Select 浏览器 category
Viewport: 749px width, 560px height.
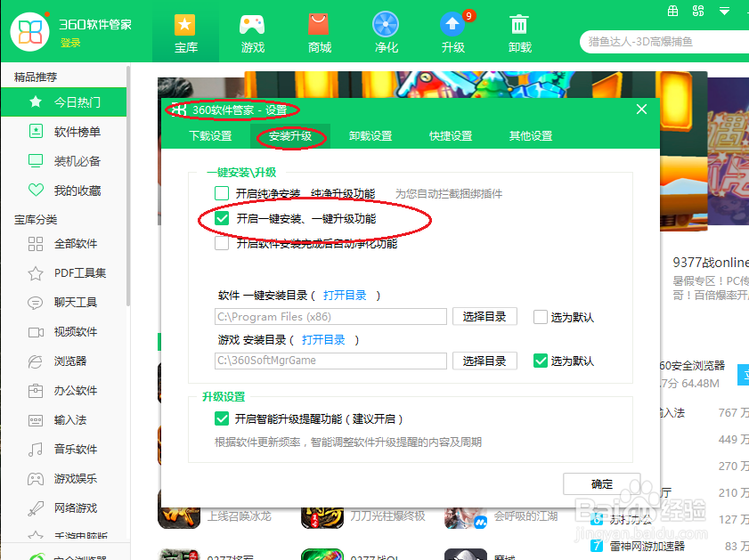coord(64,361)
